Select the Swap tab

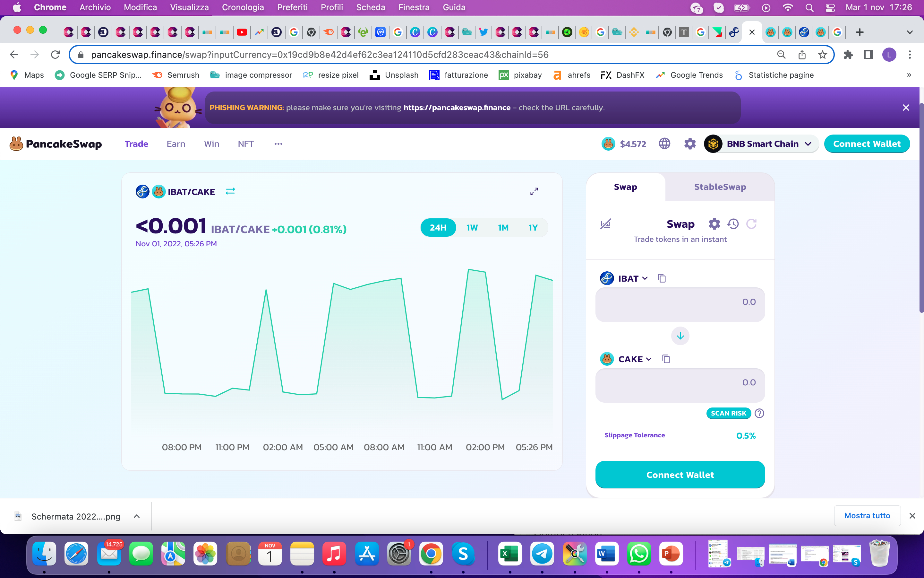[x=625, y=187]
